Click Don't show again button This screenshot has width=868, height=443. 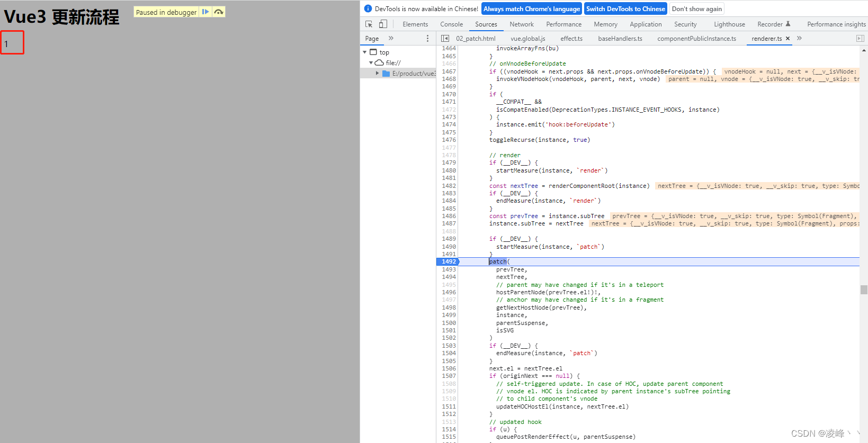[x=696, y=8]
